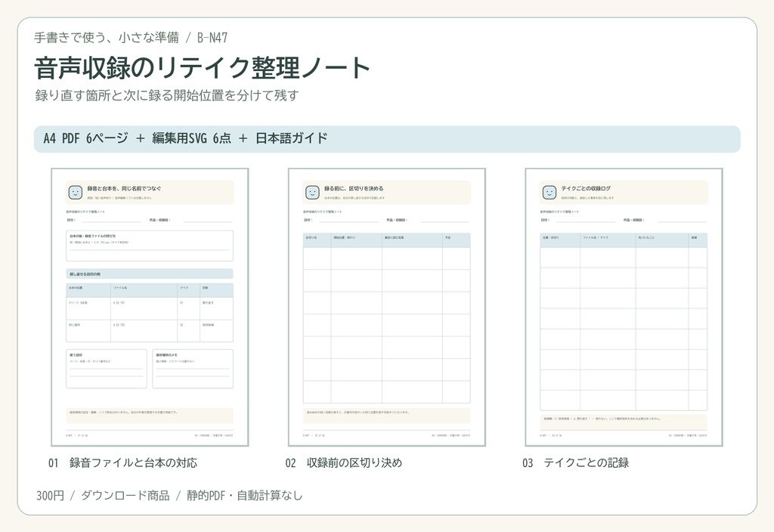Open the page 03 take log sheet thumbnail
Screen dimensions: 774x532
click(624, 307)
